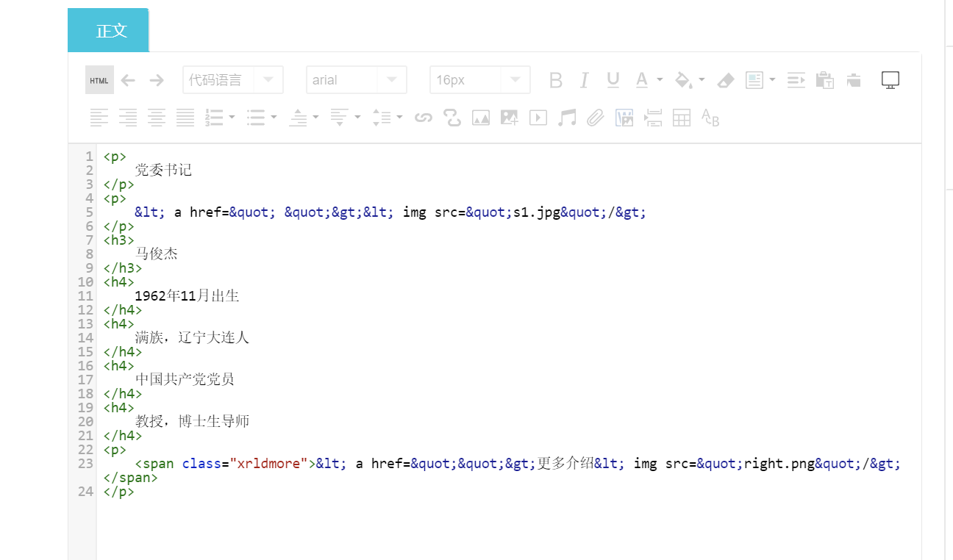
Task: Toggle fullscreen monitor icon
Action: click(890, 80)
